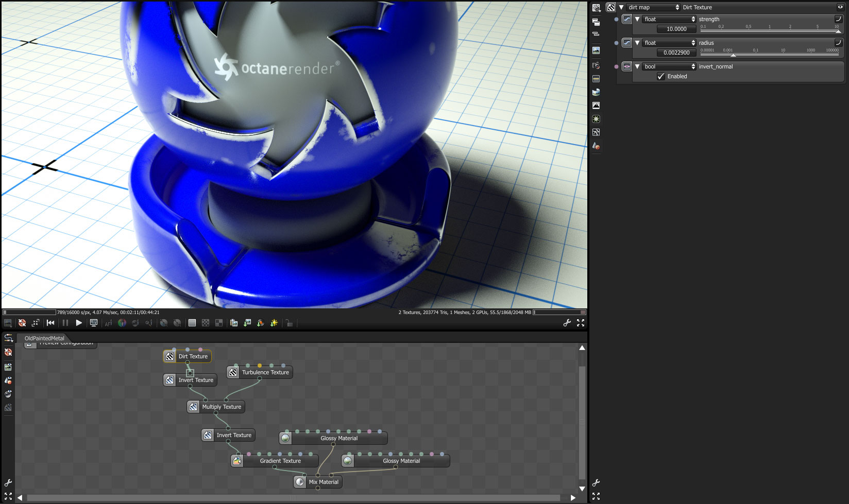Open the camera settings icon in inspector sidebar

pyautogui.click(x=596, y=65)
